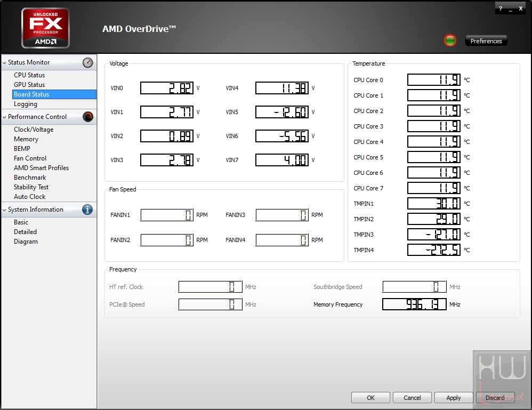Click the FANIN4 RPM display

[282, 240]
